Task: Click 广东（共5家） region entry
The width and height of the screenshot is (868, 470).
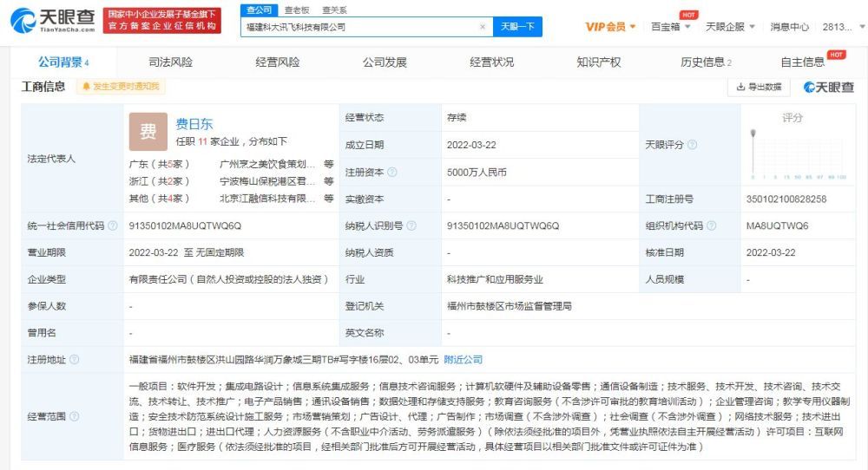Action: [x=160, y=164]
